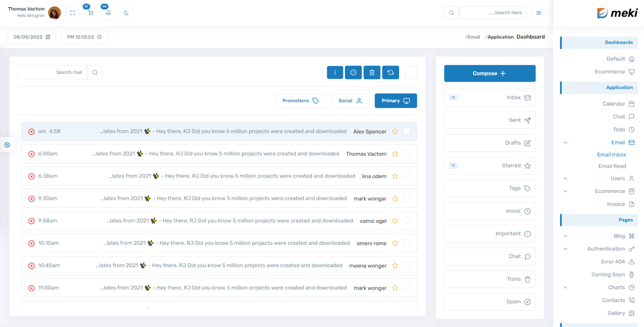The height and width of the screenshot is (327, 644).
Task: Open the hamburger menu beside the search bar
Action: click(538, 13)
